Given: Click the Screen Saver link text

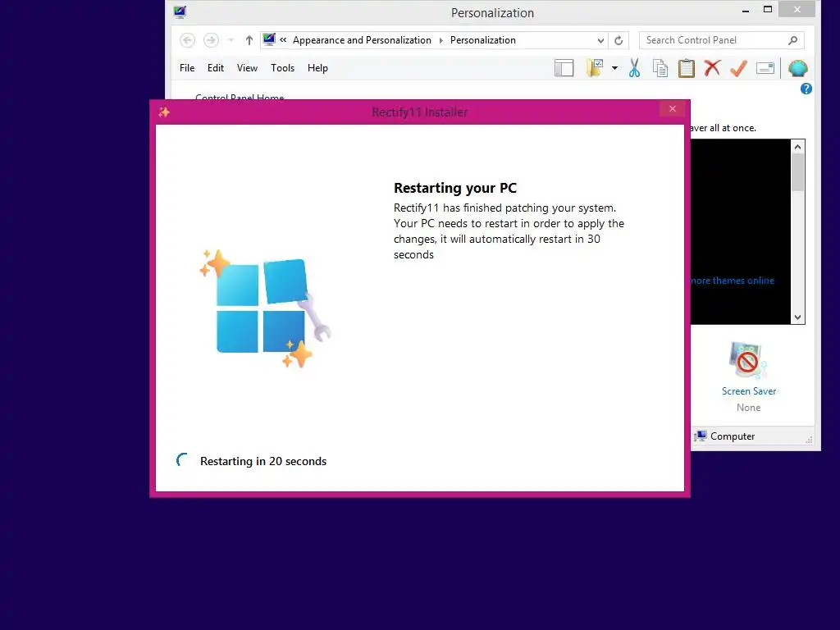Looking at the screenshot, I should click(x=748, y=391).
